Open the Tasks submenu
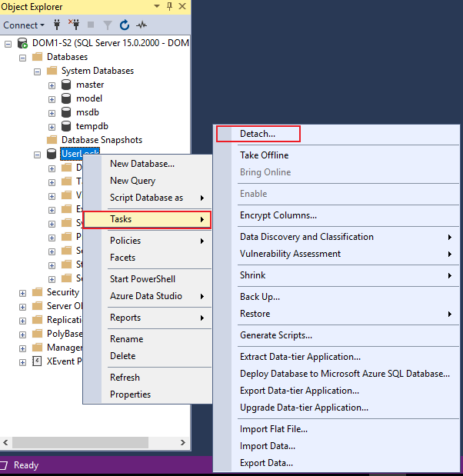The image size is (463, 476). (x=147, y=219)
